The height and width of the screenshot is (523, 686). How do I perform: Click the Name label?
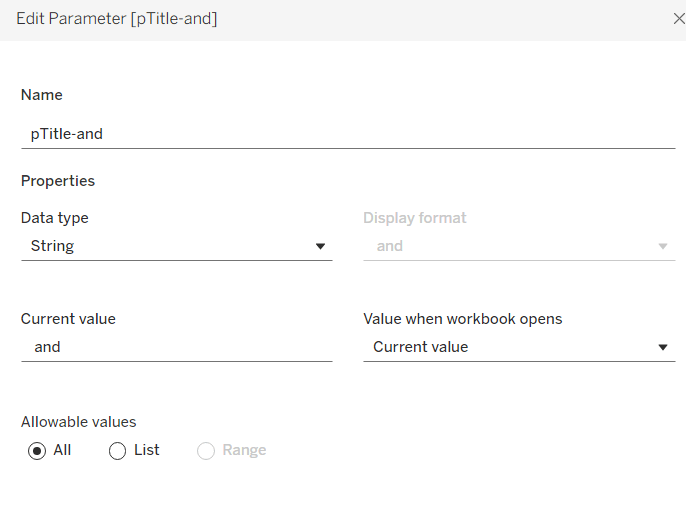coord(42,95)
